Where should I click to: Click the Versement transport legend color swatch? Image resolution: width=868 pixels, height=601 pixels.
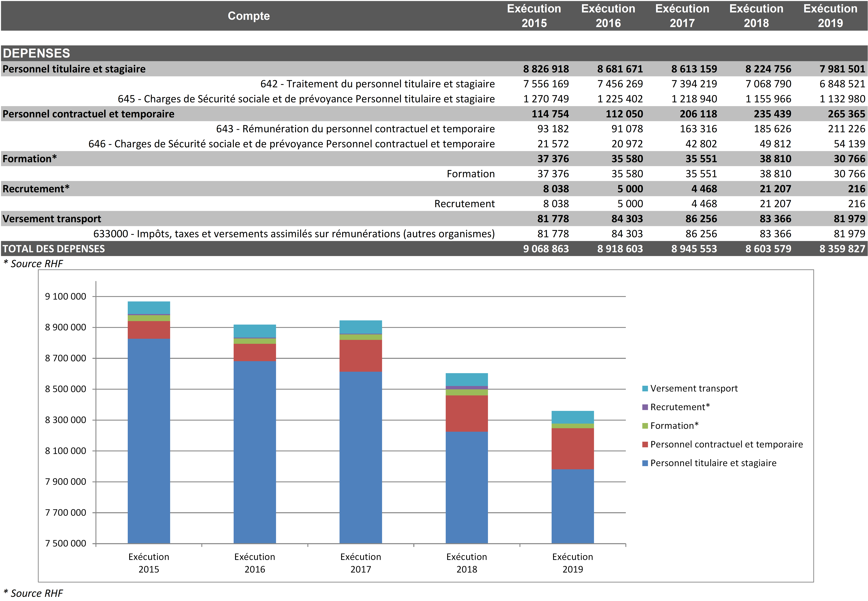(x=645, y=389)
